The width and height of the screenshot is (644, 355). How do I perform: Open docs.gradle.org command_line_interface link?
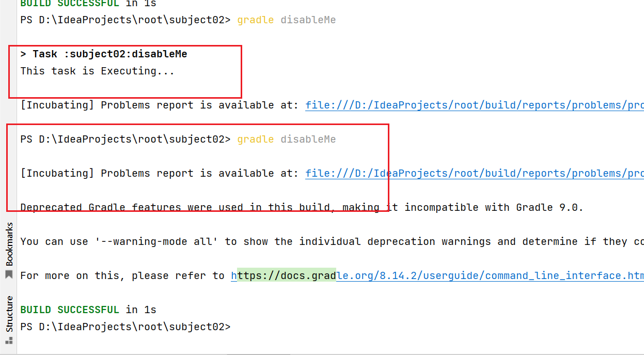pyautogui.click(x=437, y=275)
